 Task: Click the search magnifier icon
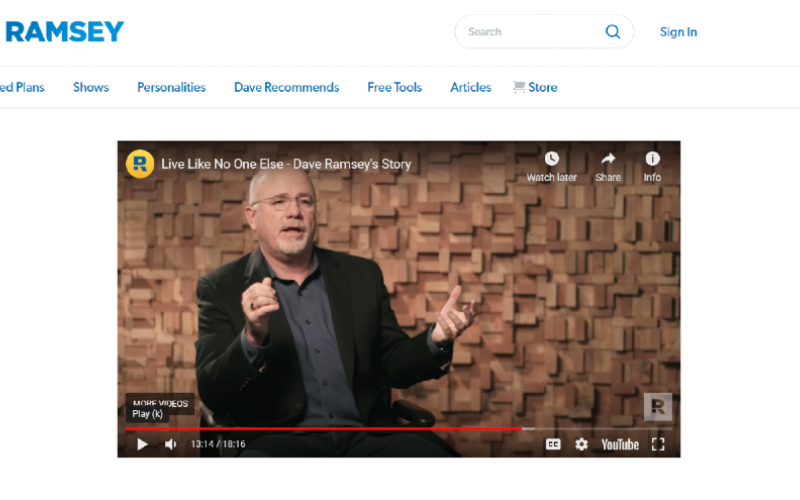[x=612, y=32]
